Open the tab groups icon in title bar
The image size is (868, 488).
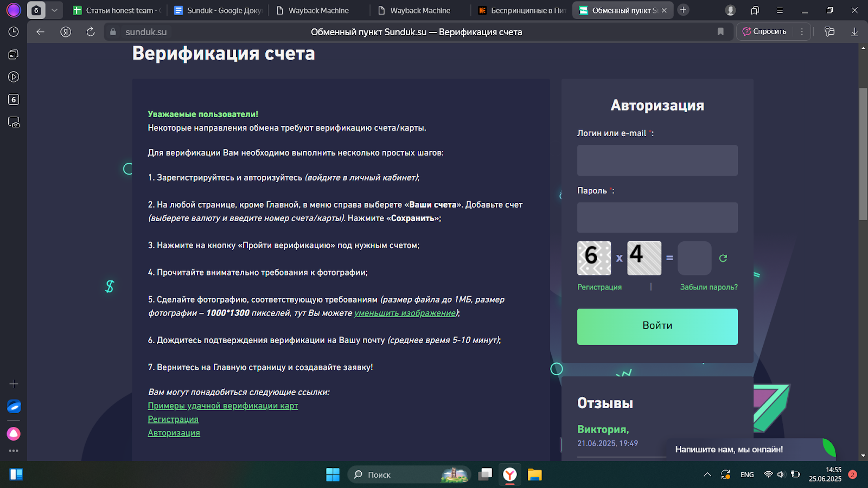click(x=755, y=10)
